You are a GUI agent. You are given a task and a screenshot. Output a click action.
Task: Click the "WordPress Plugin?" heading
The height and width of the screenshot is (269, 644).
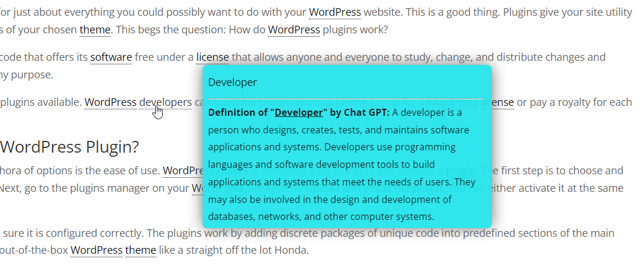tap(70, 147)
